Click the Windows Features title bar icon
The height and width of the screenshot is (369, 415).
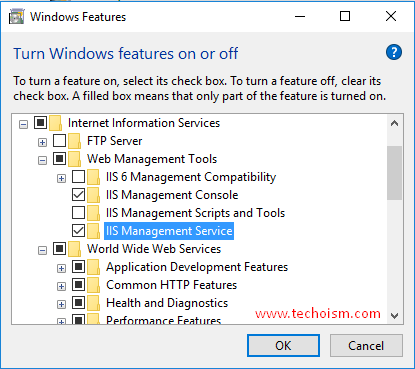[x=17, y=16]
